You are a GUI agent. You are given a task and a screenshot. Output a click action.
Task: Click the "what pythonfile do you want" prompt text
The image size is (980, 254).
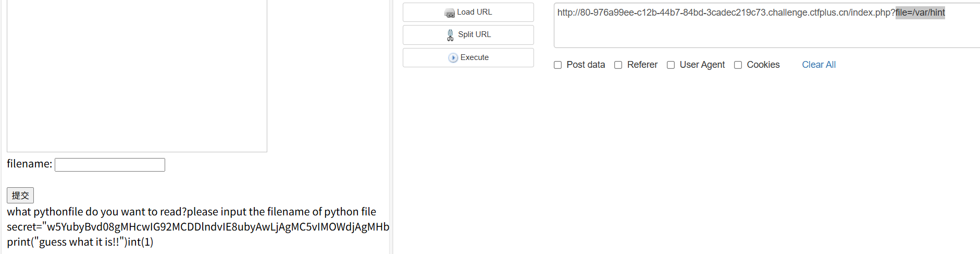pyautogui.click(x=191, y=212)
